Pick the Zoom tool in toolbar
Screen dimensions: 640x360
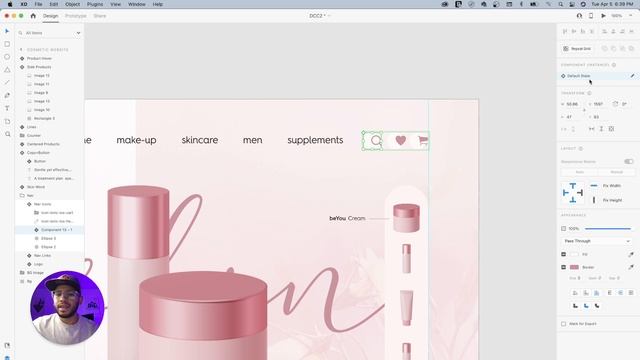tap(8, 134)
